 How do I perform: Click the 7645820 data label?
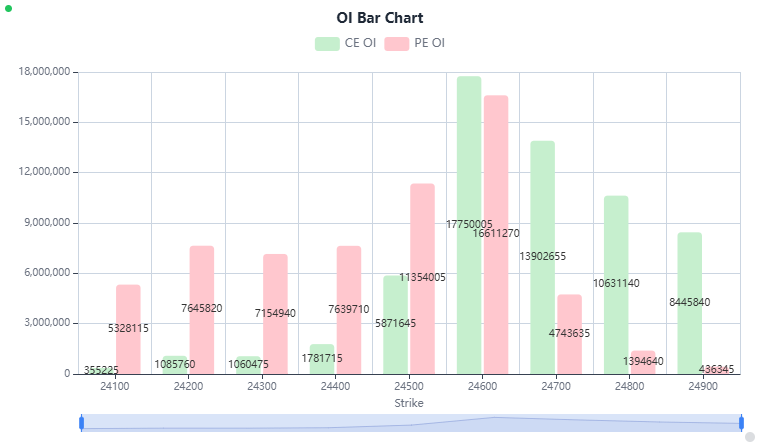click(x=202, y=308)
